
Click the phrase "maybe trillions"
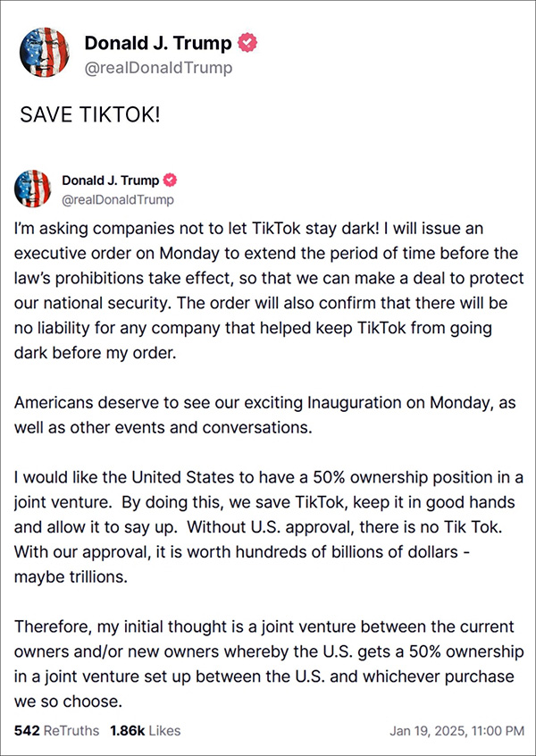pos(65,576)
